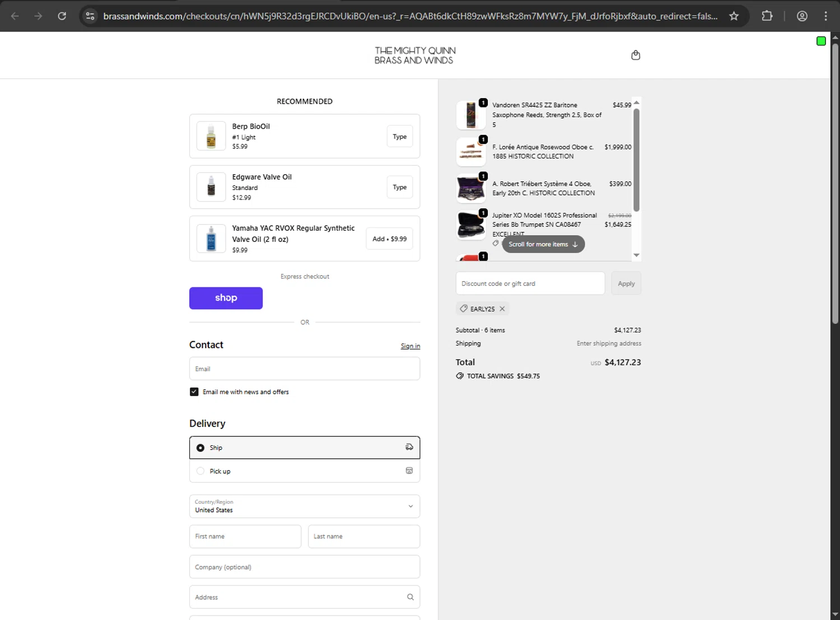Click the page scrollbar up arrow
The width and height of the screenshot is (840, 620).
pos(835,38)
